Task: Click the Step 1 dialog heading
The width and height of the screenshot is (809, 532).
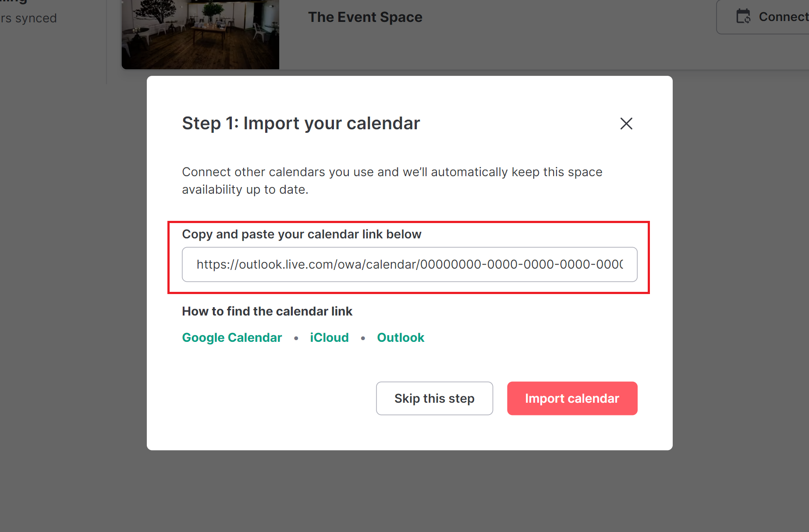Action: [301, 123]
